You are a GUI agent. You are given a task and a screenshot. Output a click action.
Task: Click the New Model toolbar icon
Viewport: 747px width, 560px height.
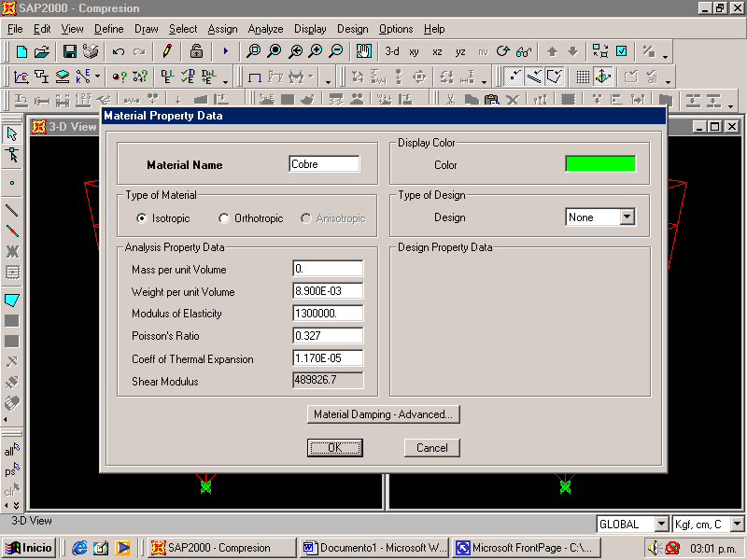pyautogui.click(x=21, y=51)
